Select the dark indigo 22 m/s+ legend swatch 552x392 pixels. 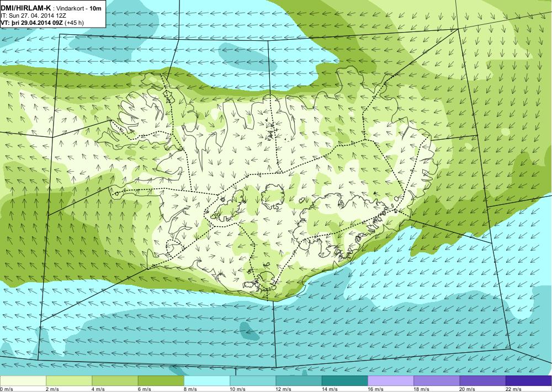pyautogui.click(x=528, y=381)
